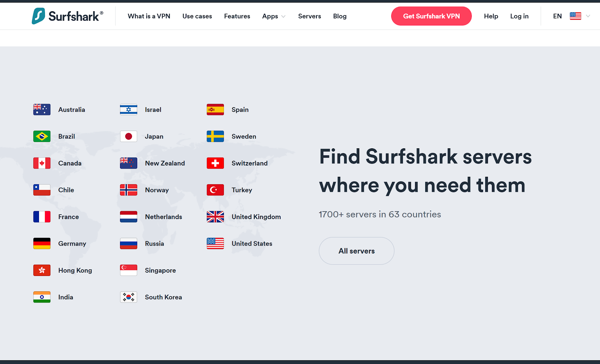Click the Surfshark logo
The height and width of the screenshot is (364, 600).
coord(67,16)
